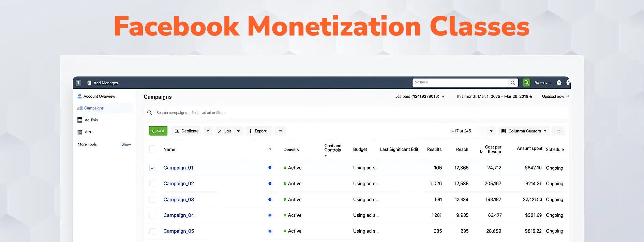Check the Campaign_04 checkbox
644x242 pixels.
tap(153, 215)
